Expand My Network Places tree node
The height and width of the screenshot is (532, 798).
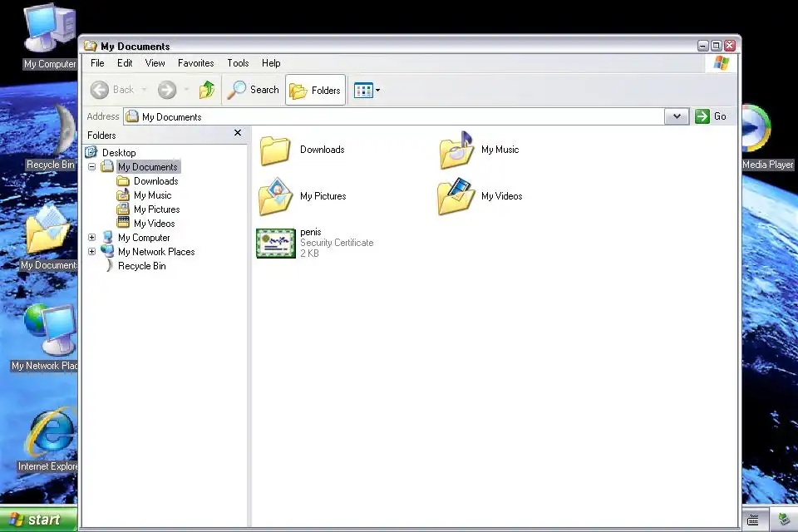91,252
